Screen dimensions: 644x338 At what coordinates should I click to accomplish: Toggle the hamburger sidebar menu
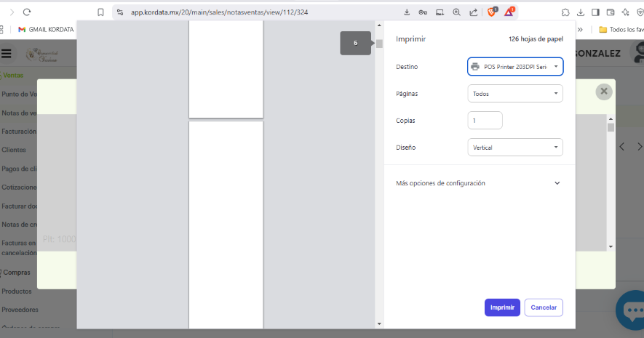tap(7, 53)
